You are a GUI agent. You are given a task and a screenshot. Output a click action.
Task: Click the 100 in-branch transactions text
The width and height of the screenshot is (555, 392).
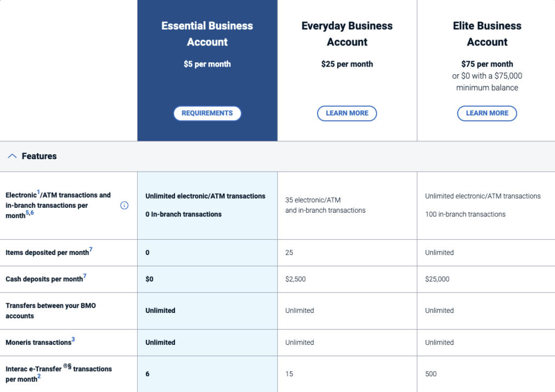click(465, 214)
